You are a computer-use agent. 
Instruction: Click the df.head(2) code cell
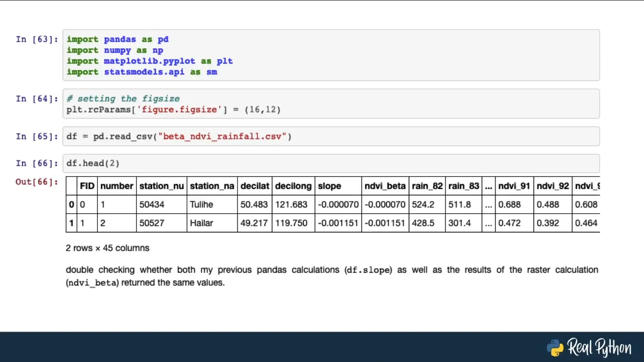click(x=331, y=164)
